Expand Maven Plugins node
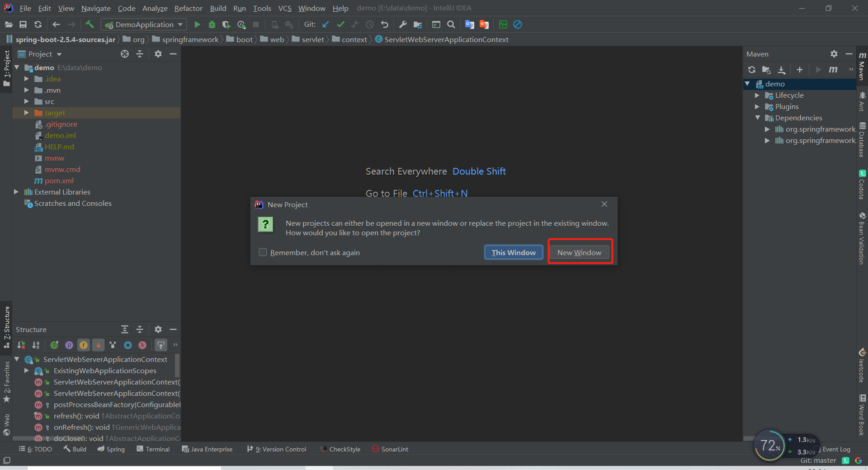This screenshot has height=470, width=868. click(757, 106)
